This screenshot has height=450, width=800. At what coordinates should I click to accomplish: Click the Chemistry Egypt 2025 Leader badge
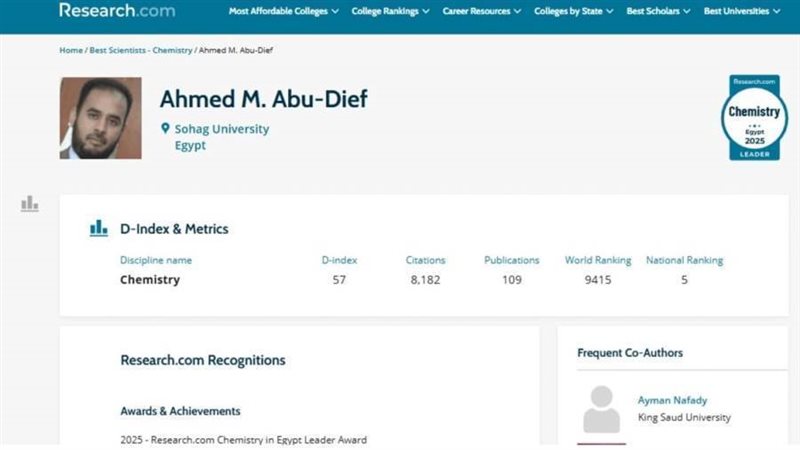point(754,117)
